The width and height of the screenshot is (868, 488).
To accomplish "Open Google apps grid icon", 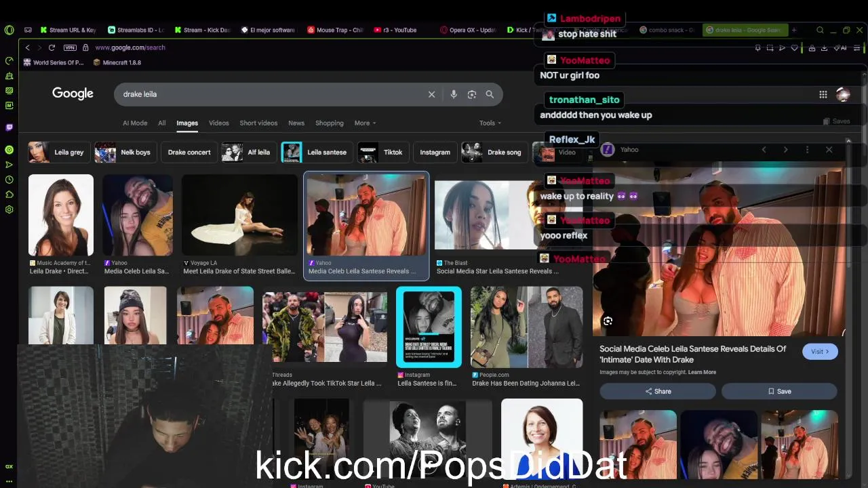I will tap(823, 95).
